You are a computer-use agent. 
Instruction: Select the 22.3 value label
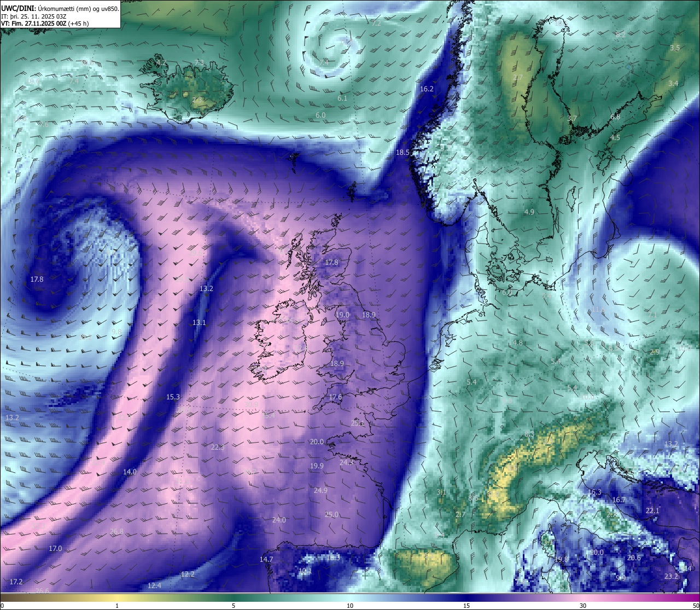pyautogui.click(x=217, y=447)
